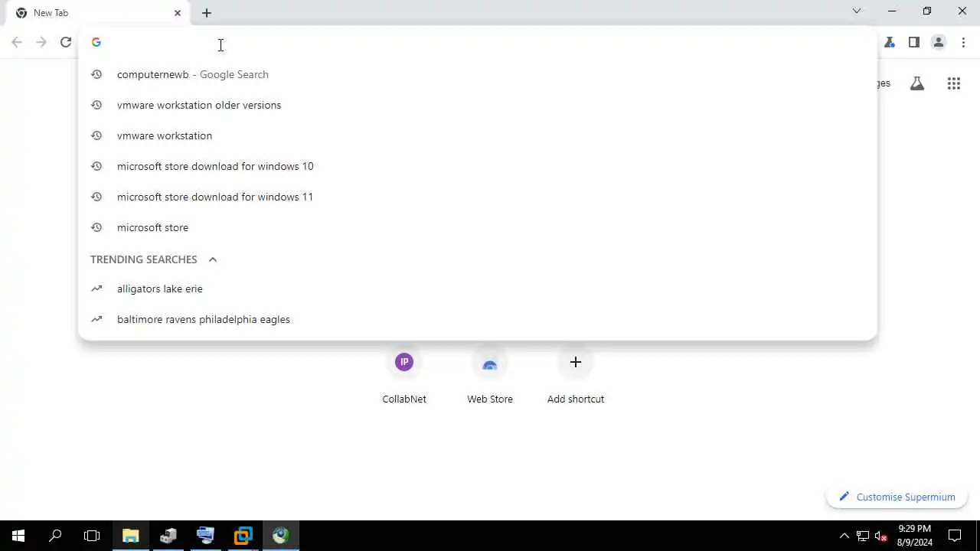The width and height of the screenshot is (980, 551).
Task: Open Task View on the taskbar
Action: (x=92, y=536)
